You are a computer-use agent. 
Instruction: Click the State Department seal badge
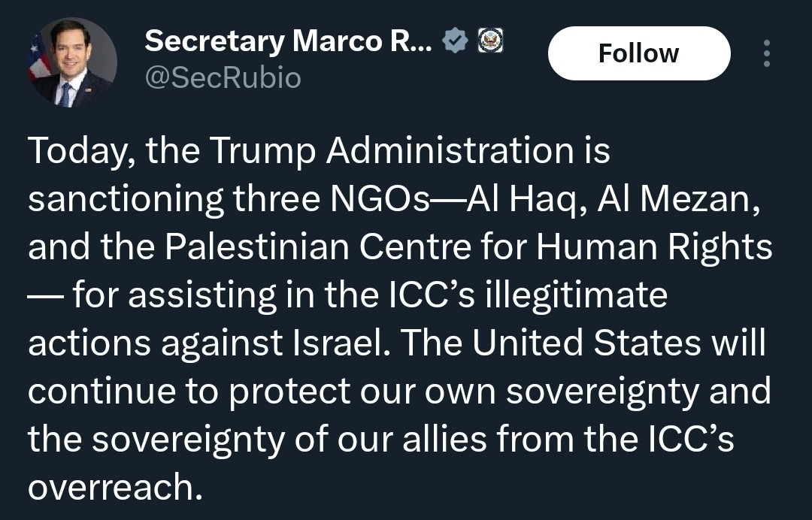(490, 41)
